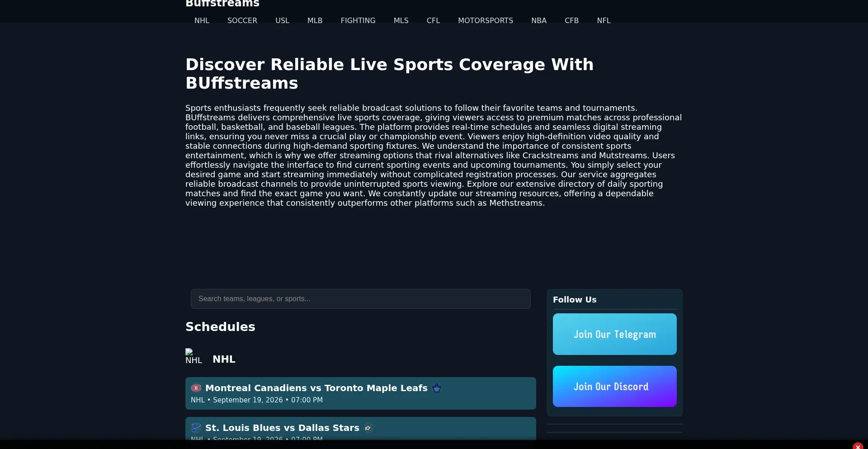Focus the search teams, leagues, or sports field
This screenshot has width=868, height=449.
pyautogui.click(x=361, y=299)
